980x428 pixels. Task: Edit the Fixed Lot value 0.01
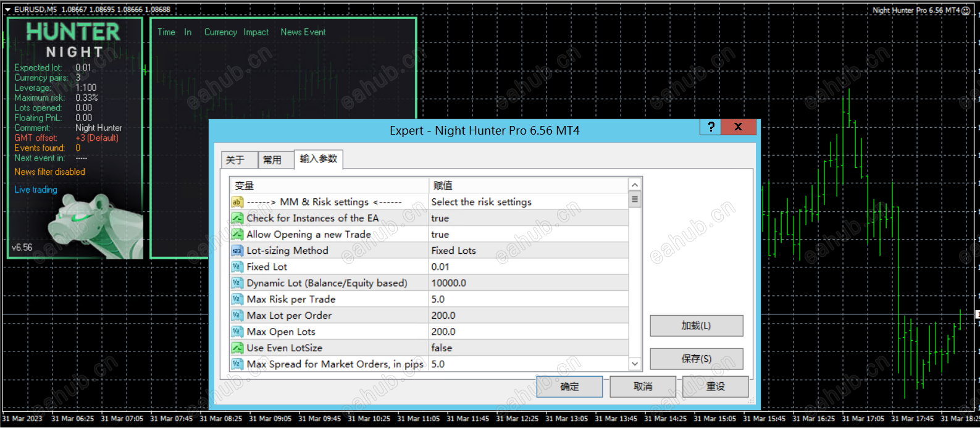point(529,267)
